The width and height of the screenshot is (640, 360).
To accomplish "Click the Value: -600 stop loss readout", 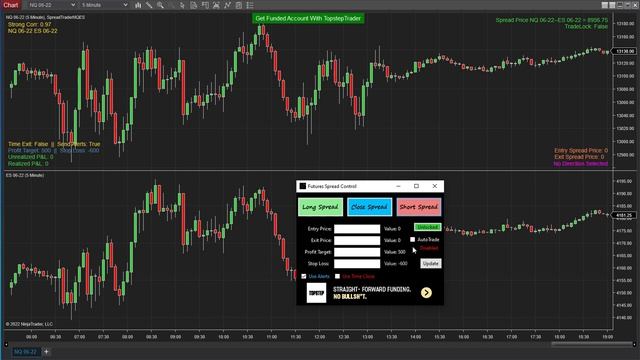I will pyautogui.click(x=396, y=264).
